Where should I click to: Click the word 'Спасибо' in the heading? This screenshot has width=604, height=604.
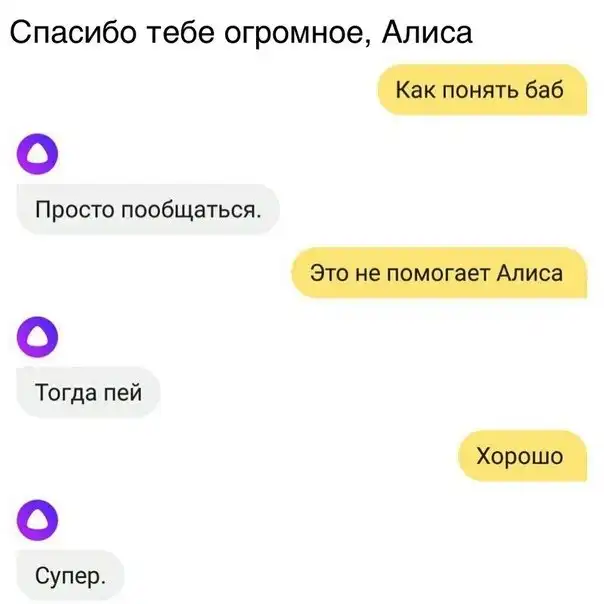tap(73, 33)
